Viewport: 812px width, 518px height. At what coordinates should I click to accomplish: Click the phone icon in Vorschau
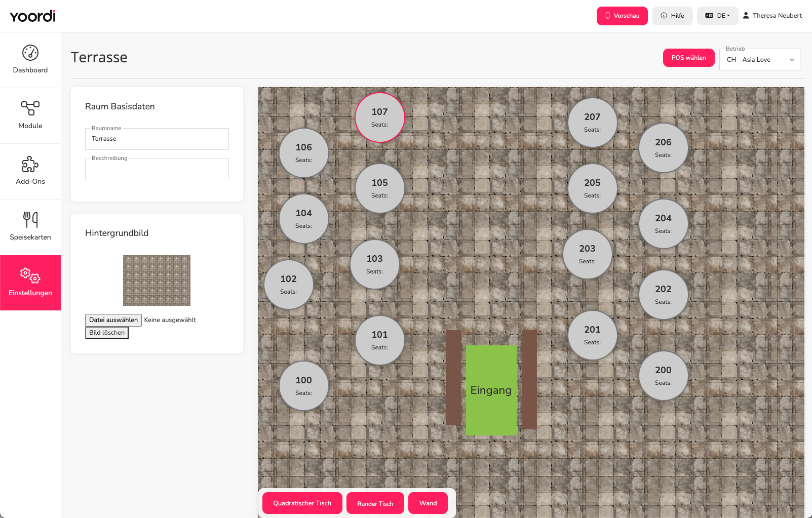click(x=608, y=16)
